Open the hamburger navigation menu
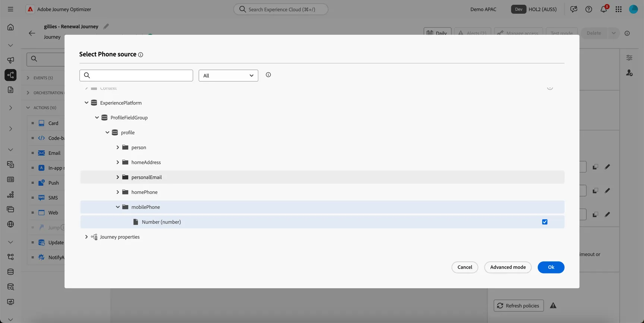 (10, 9)
